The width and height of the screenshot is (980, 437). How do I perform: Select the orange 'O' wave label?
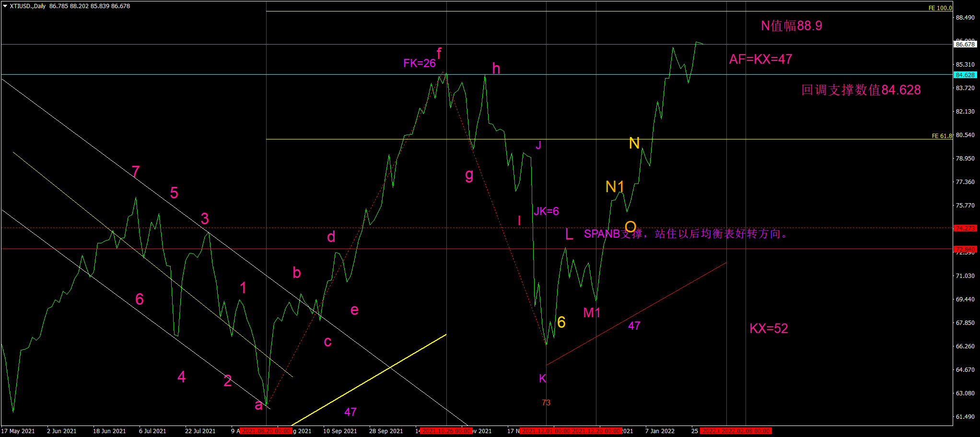pyautogui.click(x=630, y=227)
